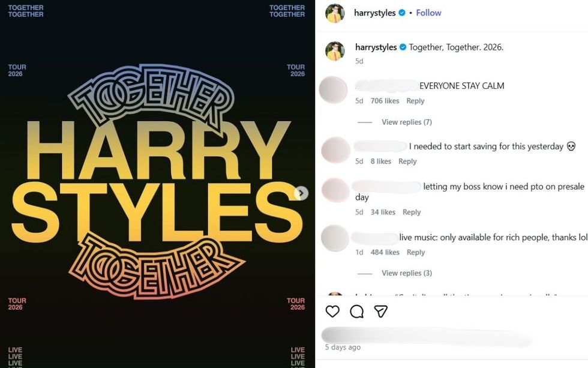Click the '1d' timestamp on the fourth comment
Image resolution: width=588 pixels, height=368 pixels.
[x=361, y=252]
